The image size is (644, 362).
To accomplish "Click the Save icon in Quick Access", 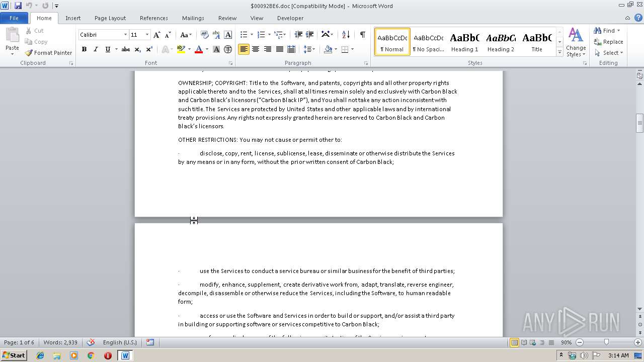I will pyautogui.click(x=18, y=6).
